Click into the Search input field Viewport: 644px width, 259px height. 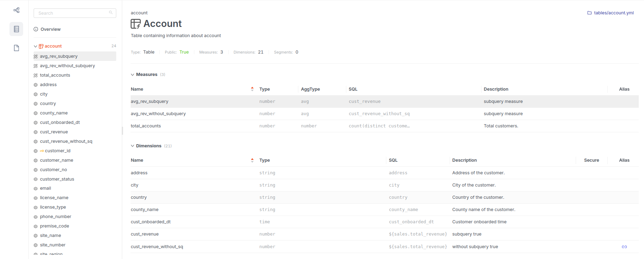[x=75, y=13]
